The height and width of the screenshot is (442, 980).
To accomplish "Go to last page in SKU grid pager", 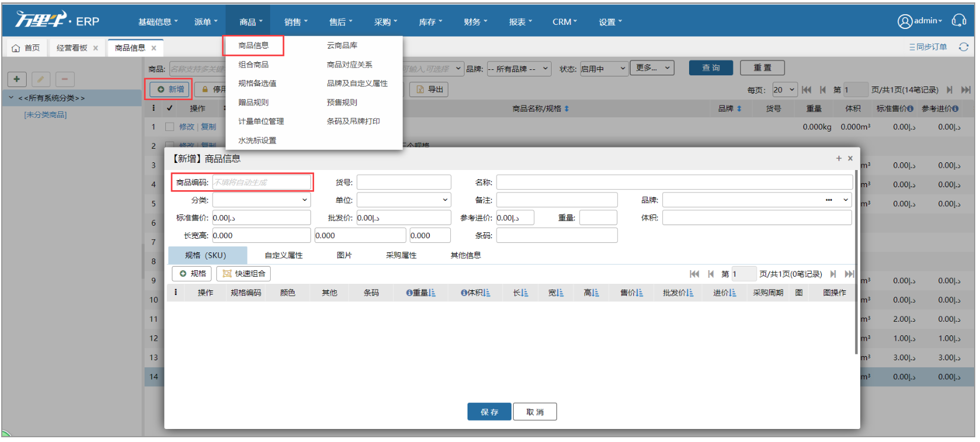I will 849,274.
